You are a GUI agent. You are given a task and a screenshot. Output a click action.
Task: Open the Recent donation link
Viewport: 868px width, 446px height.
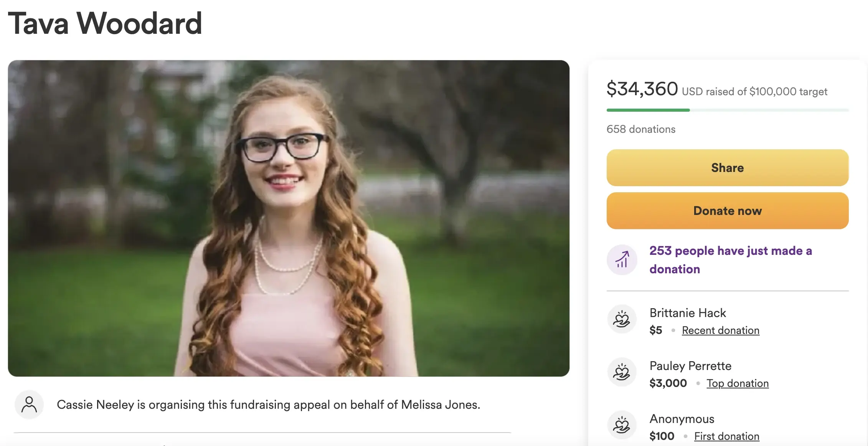(720, 330)
